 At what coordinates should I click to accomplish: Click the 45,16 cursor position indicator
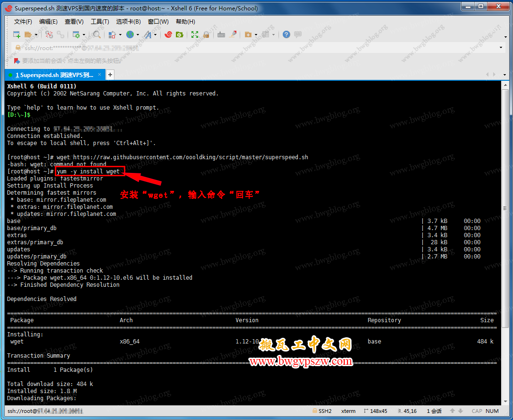(x=407, y=411)
